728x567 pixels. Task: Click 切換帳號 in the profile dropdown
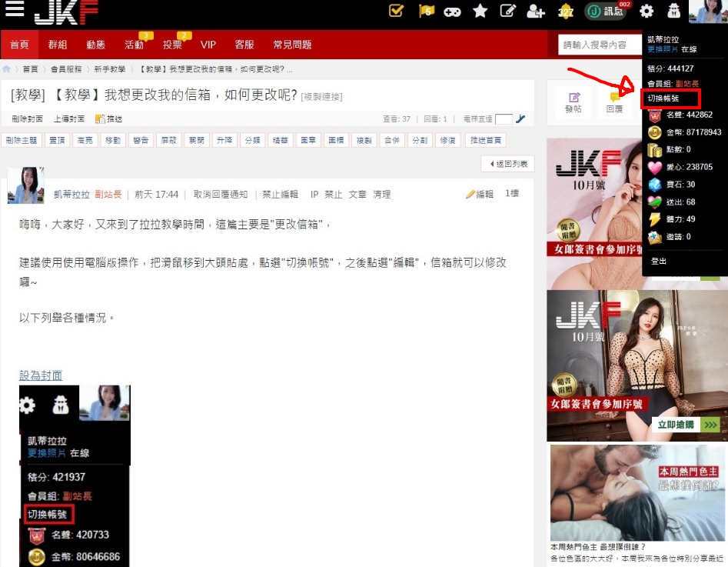[663, 98]
